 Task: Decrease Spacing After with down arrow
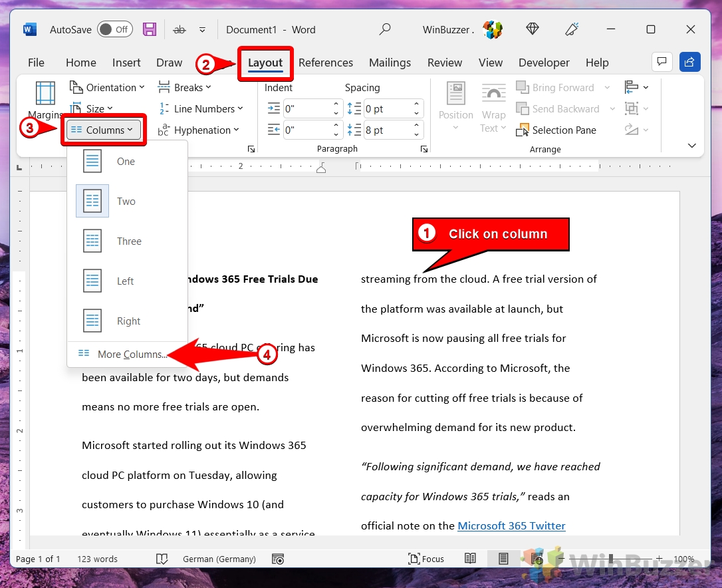click(416, 134)
